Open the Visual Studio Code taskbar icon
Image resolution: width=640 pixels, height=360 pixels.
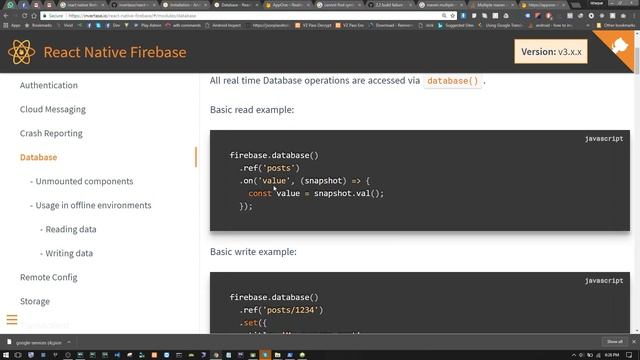(x=117, y=355)
